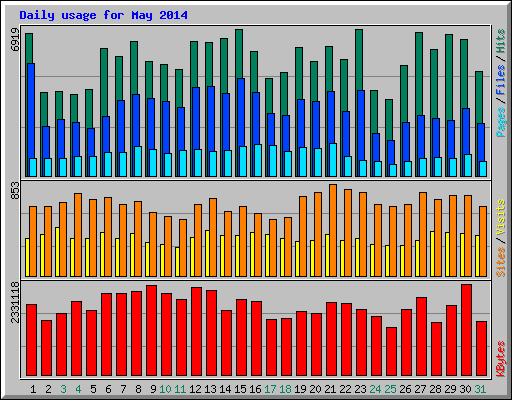Click the cyan pages bar for day 21
Viewport: 512px width, 400px height.
[x=333, y=160]
